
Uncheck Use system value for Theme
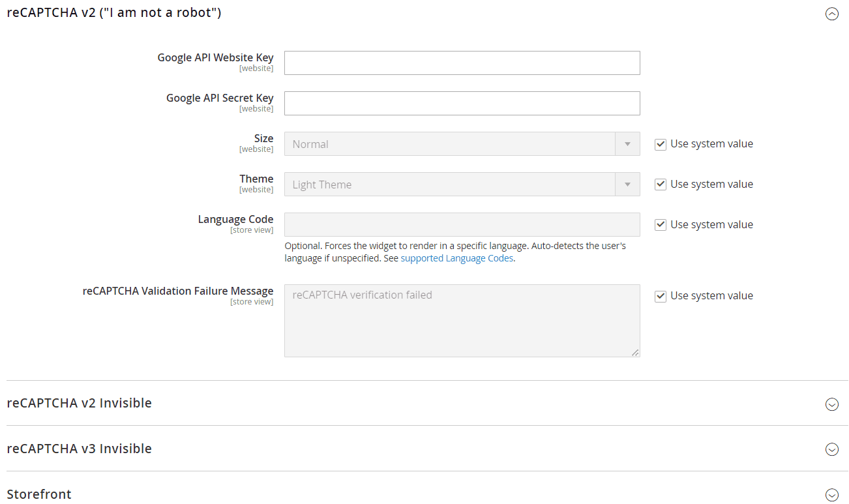[661, 185]
